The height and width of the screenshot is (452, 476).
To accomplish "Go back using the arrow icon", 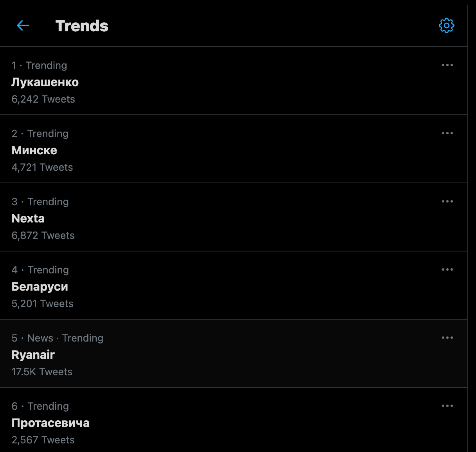I will coord(23,26).
